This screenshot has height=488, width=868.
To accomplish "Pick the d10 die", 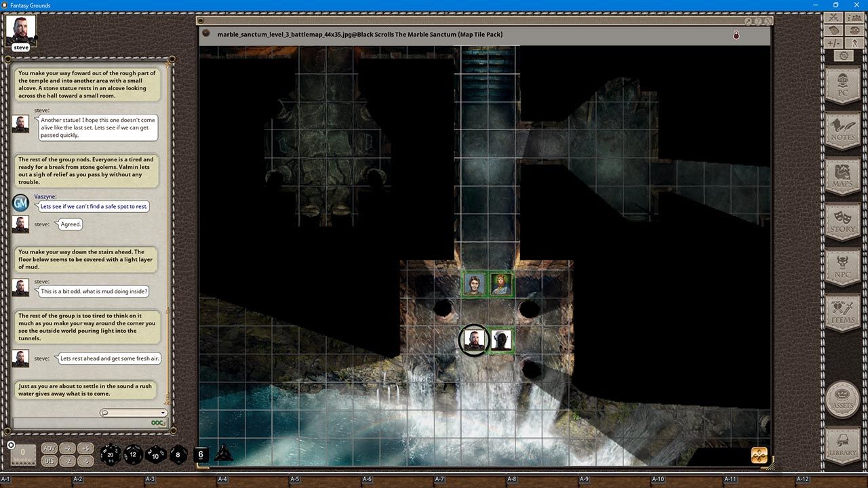I will click(155, 455).
